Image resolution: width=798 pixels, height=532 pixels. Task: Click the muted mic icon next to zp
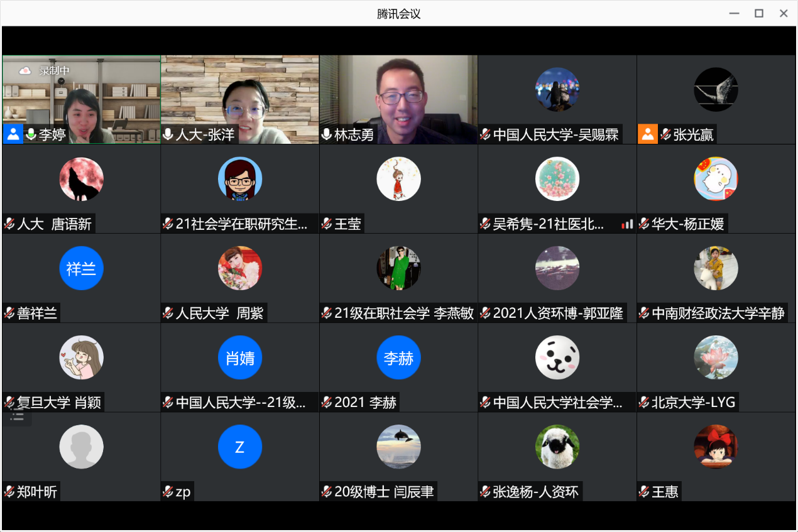168,492
